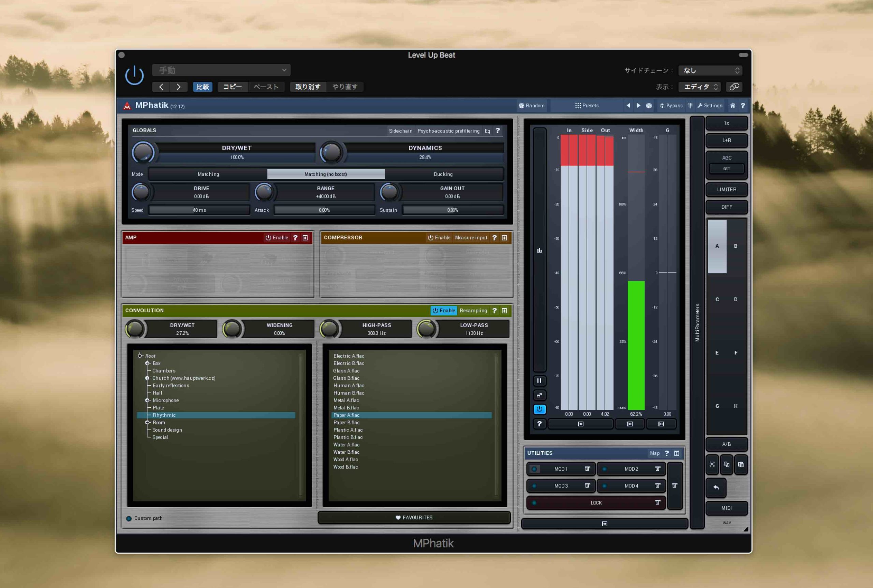The height and width of the screenshot is (588, 873).
Task: Open the MPhatik home icon
Action: pos(732,105)
